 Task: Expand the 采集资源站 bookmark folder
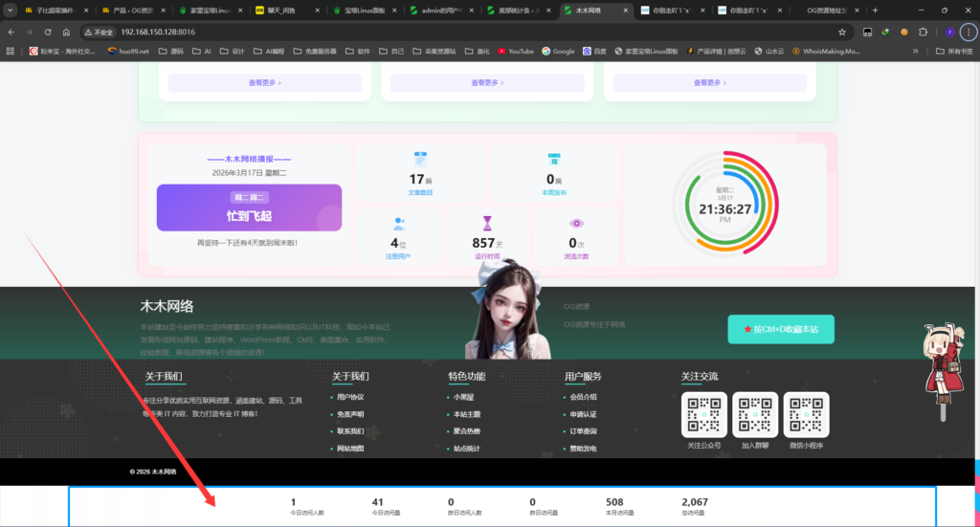pos(434,52)
